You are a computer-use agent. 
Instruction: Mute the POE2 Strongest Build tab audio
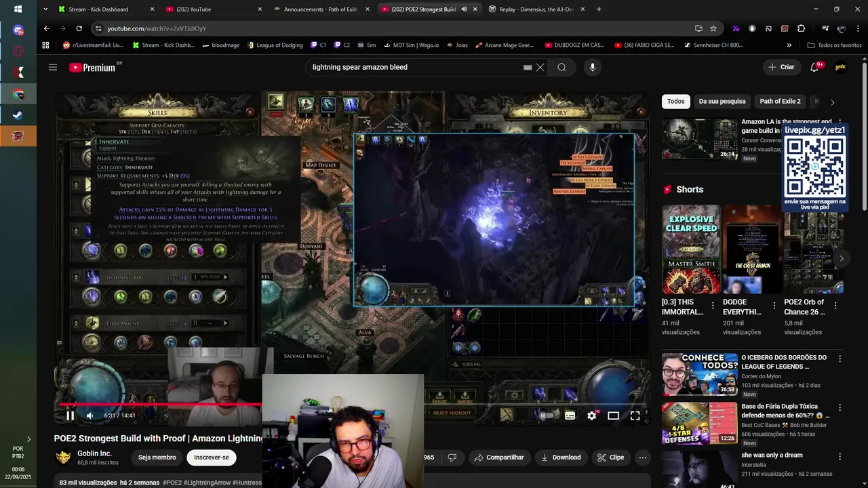pos(465,9)
